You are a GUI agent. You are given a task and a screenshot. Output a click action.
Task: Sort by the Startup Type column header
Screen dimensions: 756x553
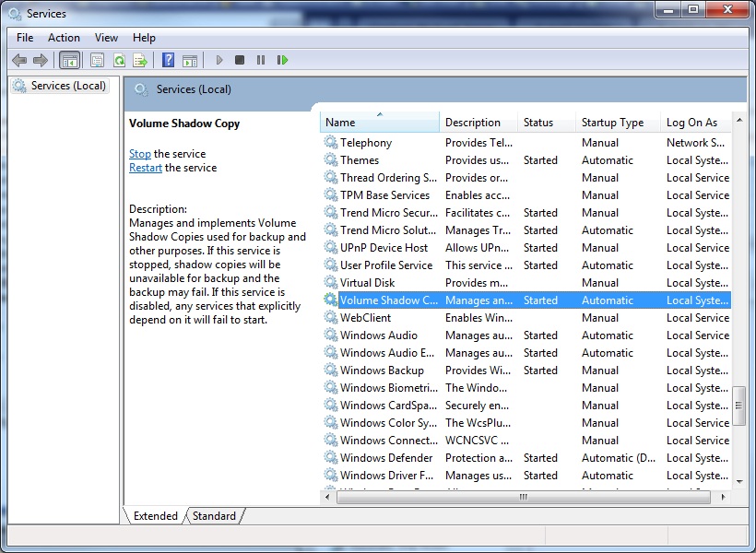(618, 123)
